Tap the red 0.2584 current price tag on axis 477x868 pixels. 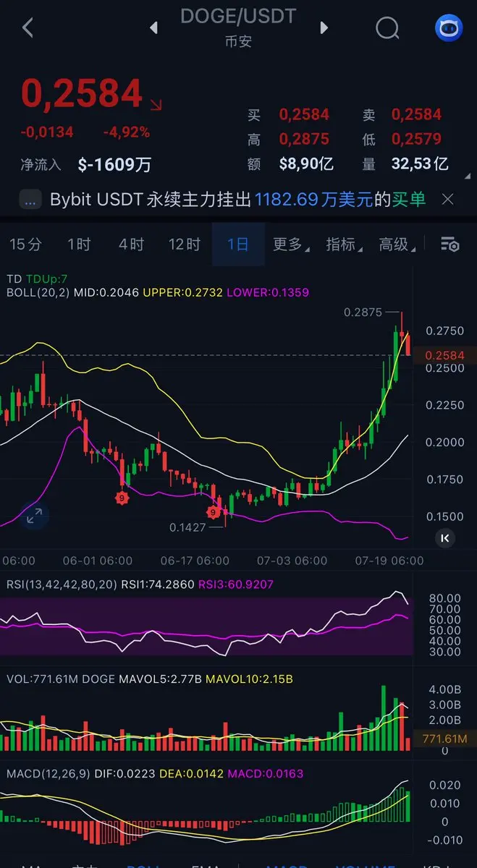[x=445, y=355]
